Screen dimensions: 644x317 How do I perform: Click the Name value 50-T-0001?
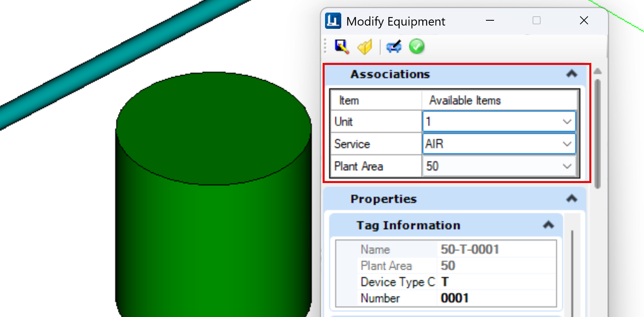point(470,249)
